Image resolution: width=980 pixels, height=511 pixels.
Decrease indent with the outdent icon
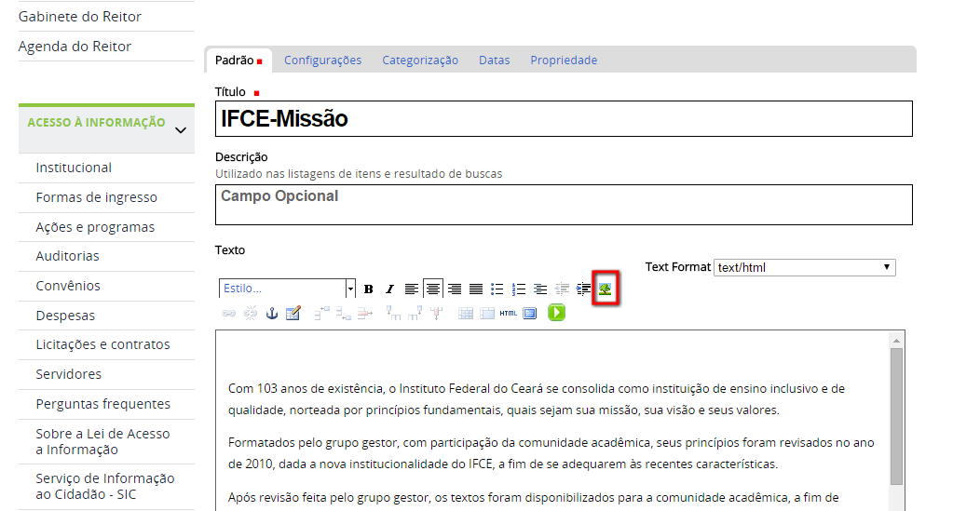point(562,289)
